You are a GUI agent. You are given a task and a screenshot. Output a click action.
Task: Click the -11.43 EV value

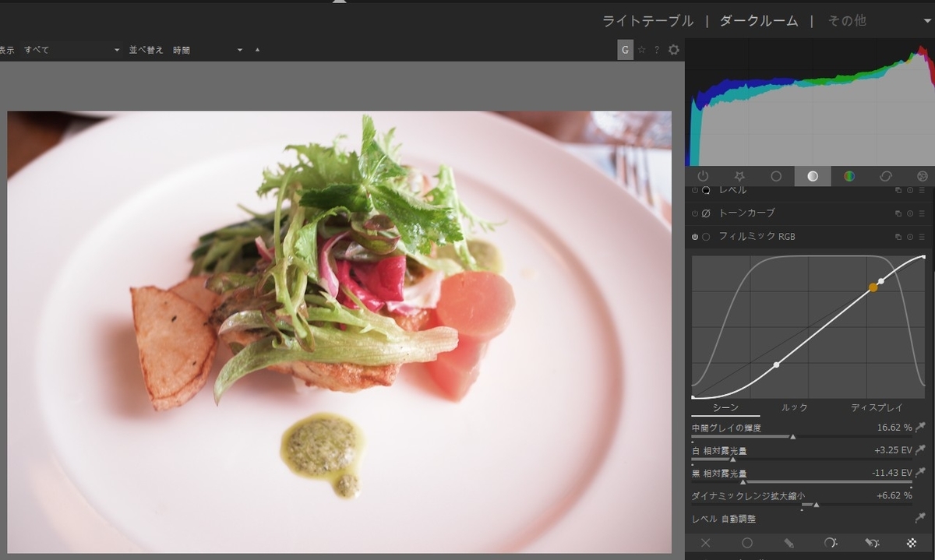(x=891, y=473)
